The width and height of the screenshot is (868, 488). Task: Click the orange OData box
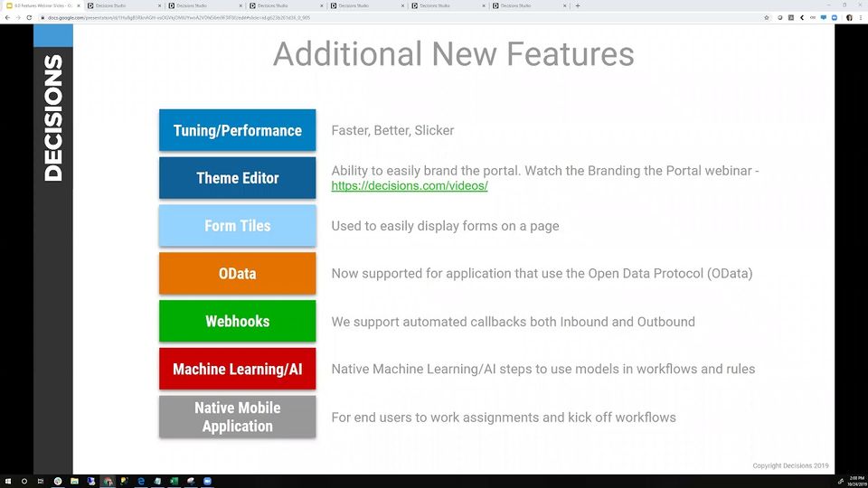pos(238,273)
